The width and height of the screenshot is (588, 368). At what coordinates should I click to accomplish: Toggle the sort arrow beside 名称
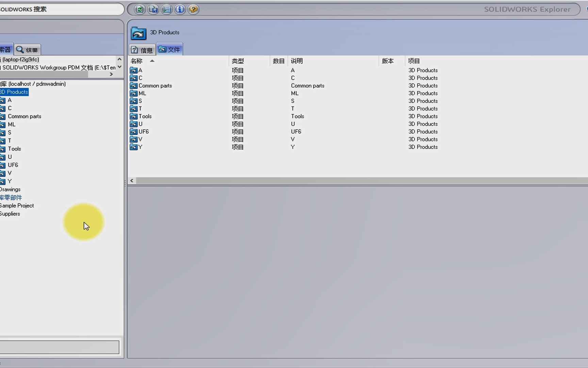[152, 61]
